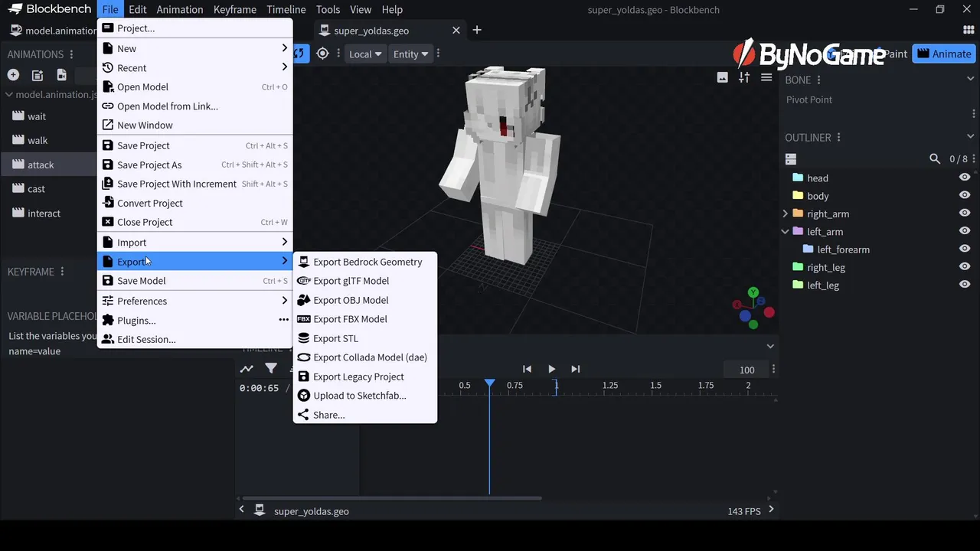Expand the Import submenu
The image size is (980, 551).
[x=195, y=243]
